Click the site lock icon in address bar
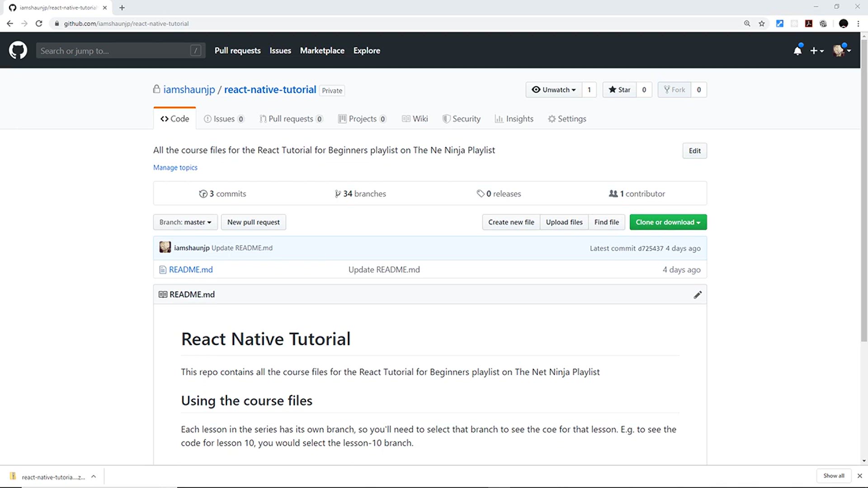Screen dimensions: 868x488 57,23
